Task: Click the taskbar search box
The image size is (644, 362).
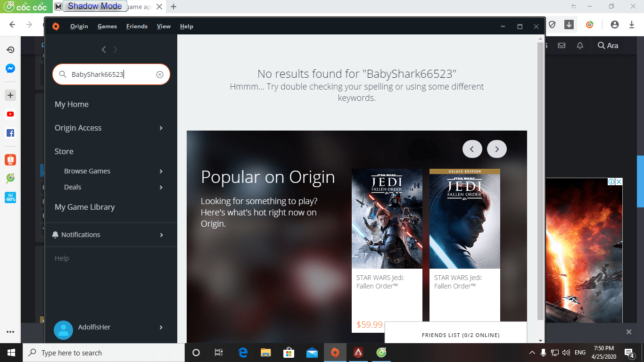Action: click(x=103, y=353)
